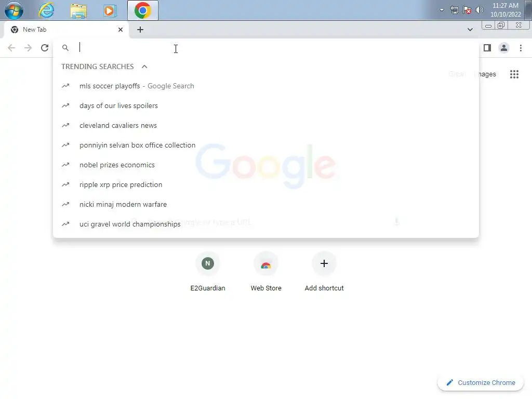The width and height of the screenshot is (532, 399).
Task: Click the Chrome taskbar icon
Action: click(x=143, y=10)
